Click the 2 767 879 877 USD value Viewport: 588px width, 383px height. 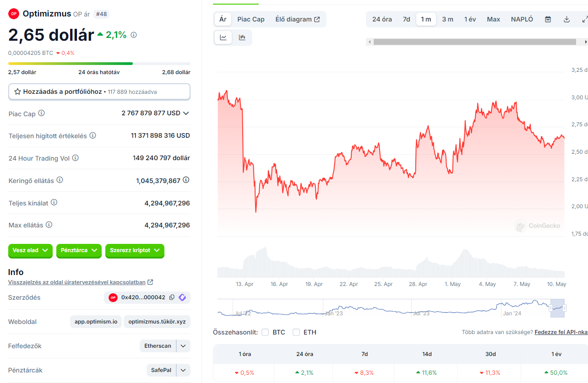tap(151, 113)
